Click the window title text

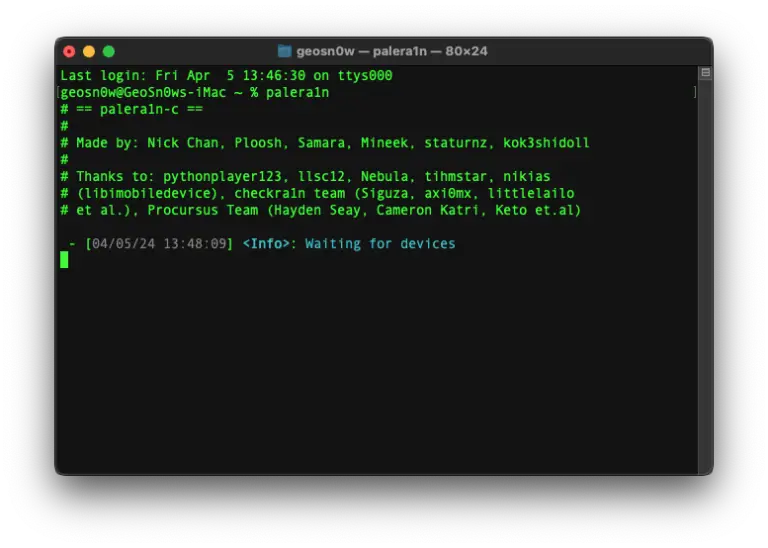click(391, 51)
